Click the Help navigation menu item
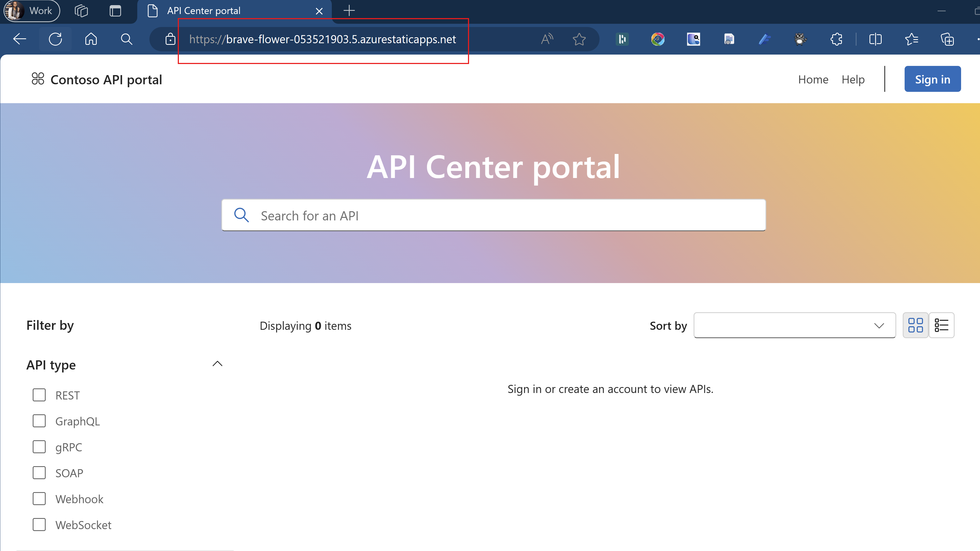980x551 pixels. pyautogui.click(x=854, y=79)
